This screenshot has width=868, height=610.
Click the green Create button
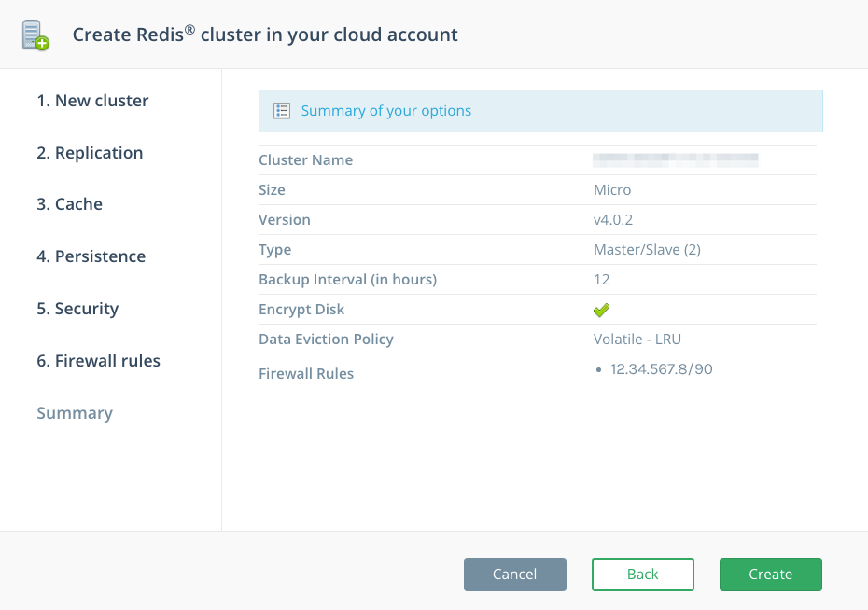pos(771,574)
